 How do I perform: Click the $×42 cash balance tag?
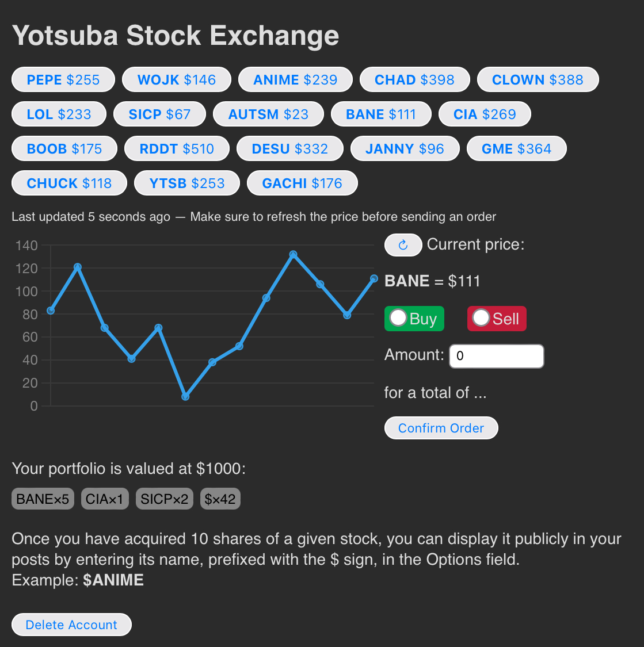220,499
